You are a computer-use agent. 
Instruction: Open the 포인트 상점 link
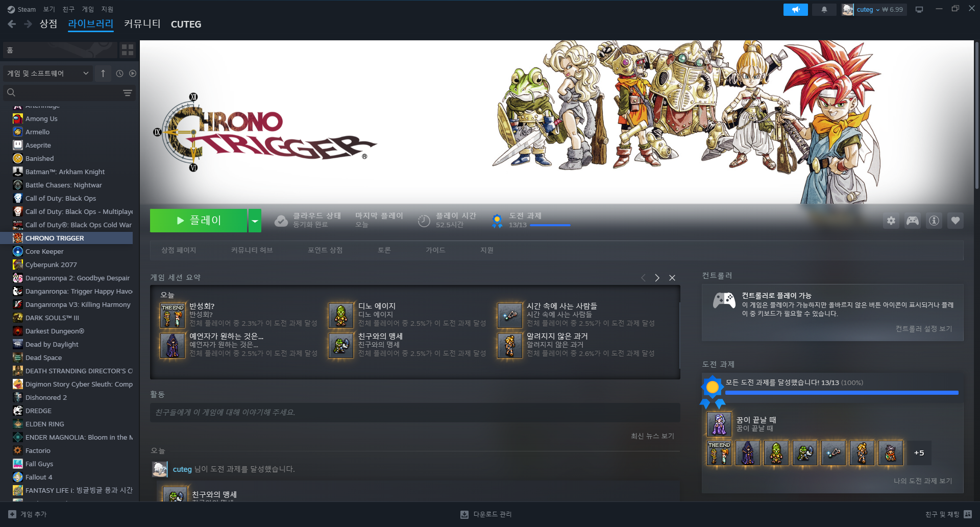point(325,250)
